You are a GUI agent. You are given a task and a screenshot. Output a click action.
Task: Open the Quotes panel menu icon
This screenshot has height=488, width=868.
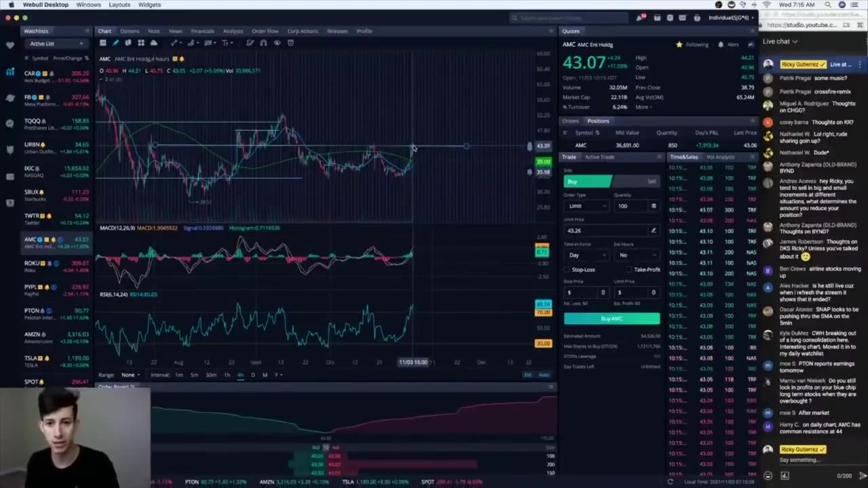click(751, 31)
